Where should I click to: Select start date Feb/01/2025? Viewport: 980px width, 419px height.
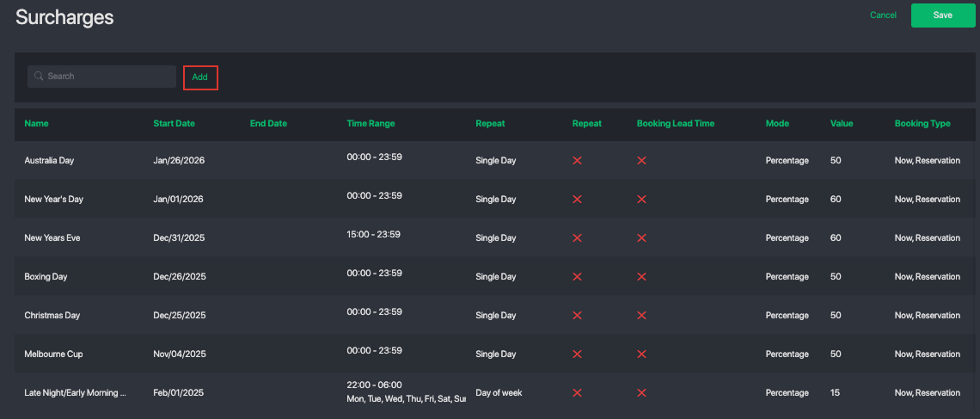point(179,392)
